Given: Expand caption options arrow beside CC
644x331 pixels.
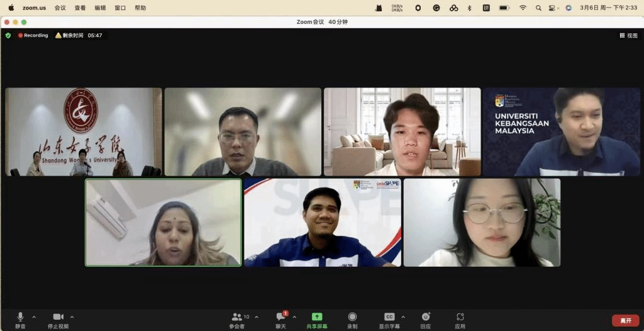Looking at the screenshot, I should point(403,317).
